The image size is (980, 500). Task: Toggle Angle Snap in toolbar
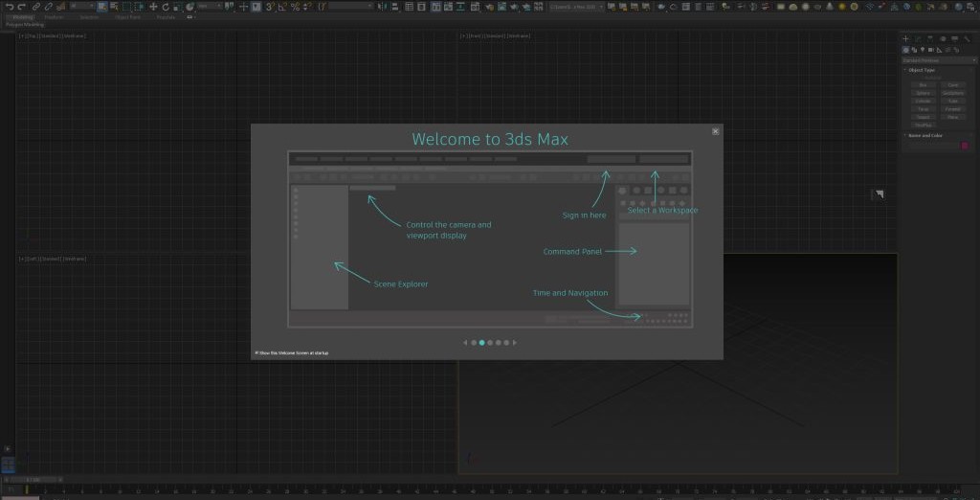(x=282, y=7)
